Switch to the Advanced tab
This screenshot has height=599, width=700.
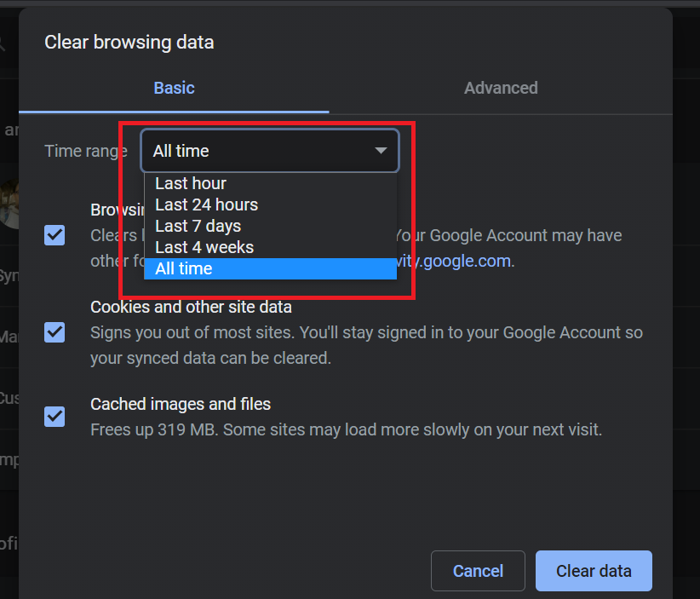coord(501,88)
